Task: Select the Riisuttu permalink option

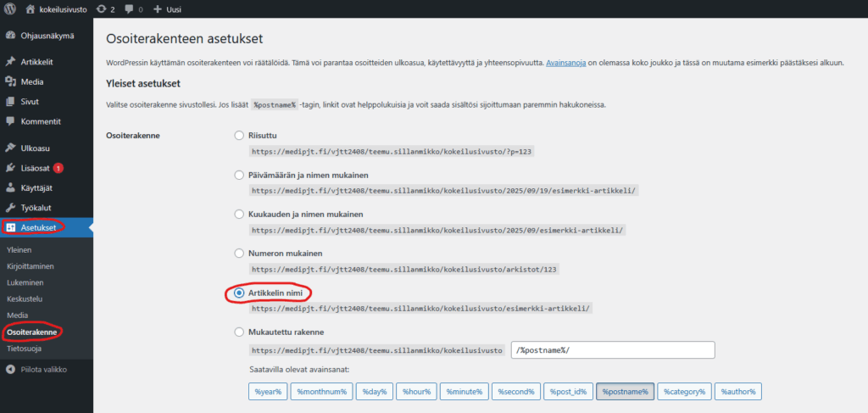Action: [239, 136]
